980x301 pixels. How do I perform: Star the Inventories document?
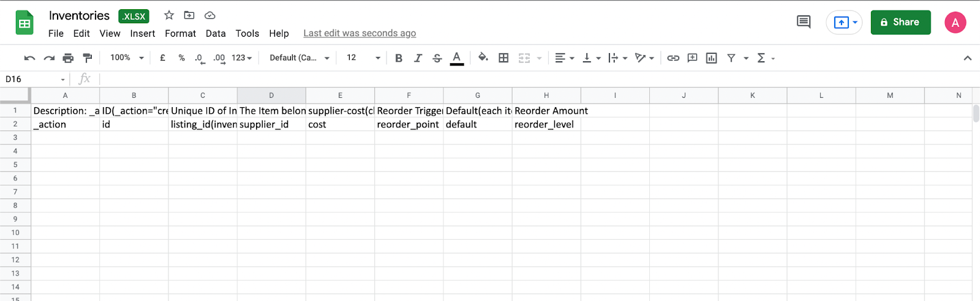click(x=169, y=15)
